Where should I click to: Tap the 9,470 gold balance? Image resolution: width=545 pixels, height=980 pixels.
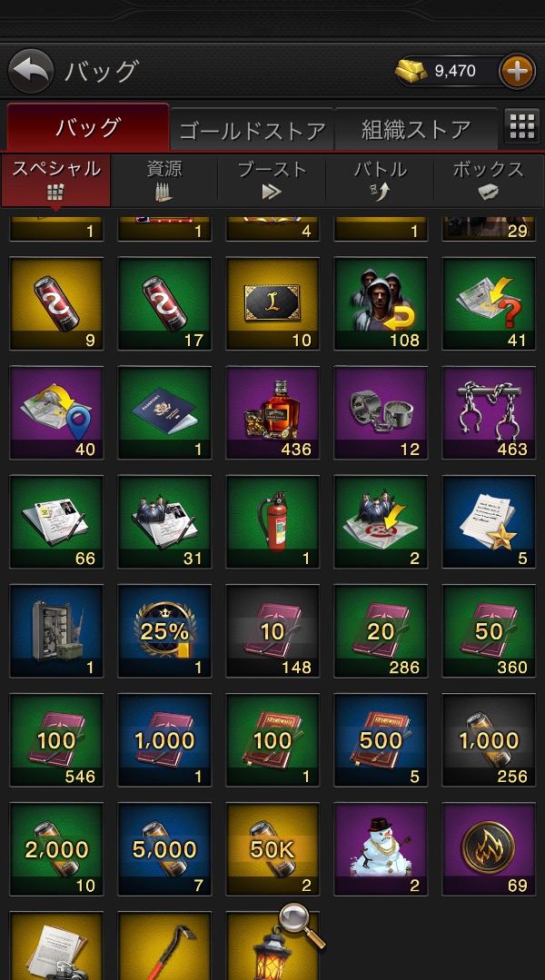pos(455,71)
